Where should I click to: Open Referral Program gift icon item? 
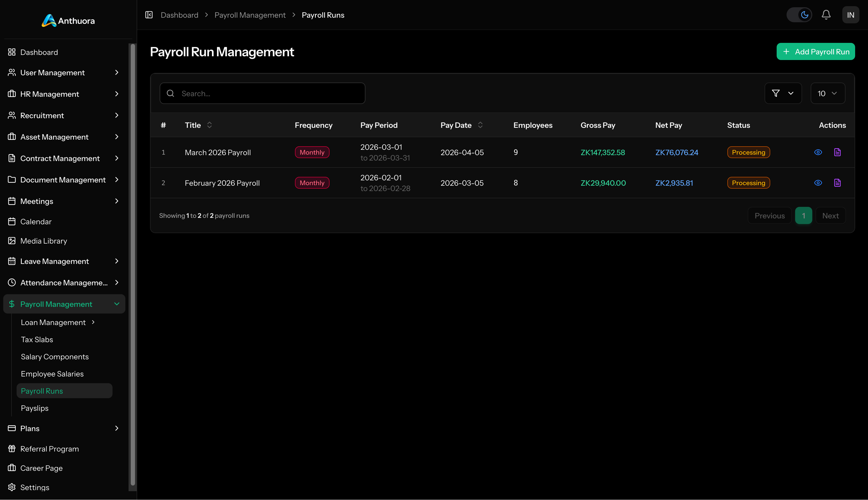coord(12,449)
